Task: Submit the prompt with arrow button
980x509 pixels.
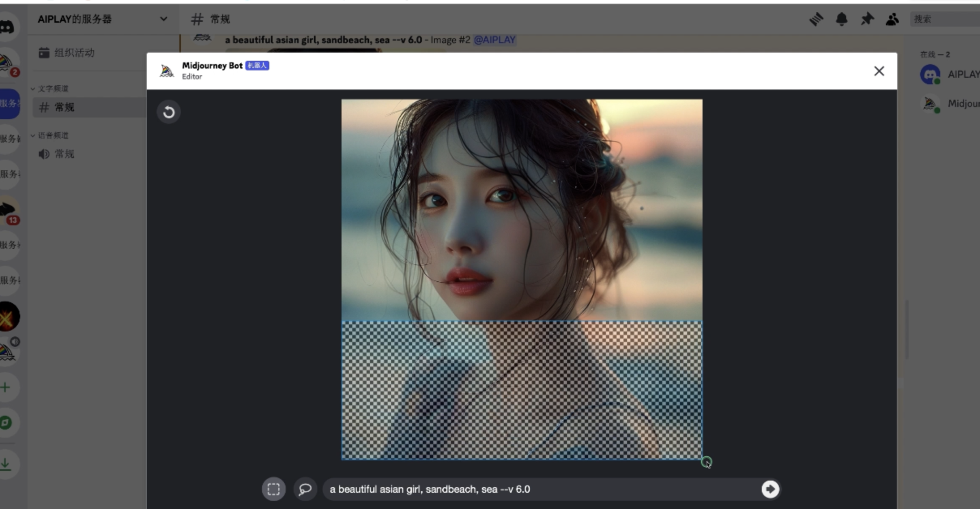Action: [770, 489]
